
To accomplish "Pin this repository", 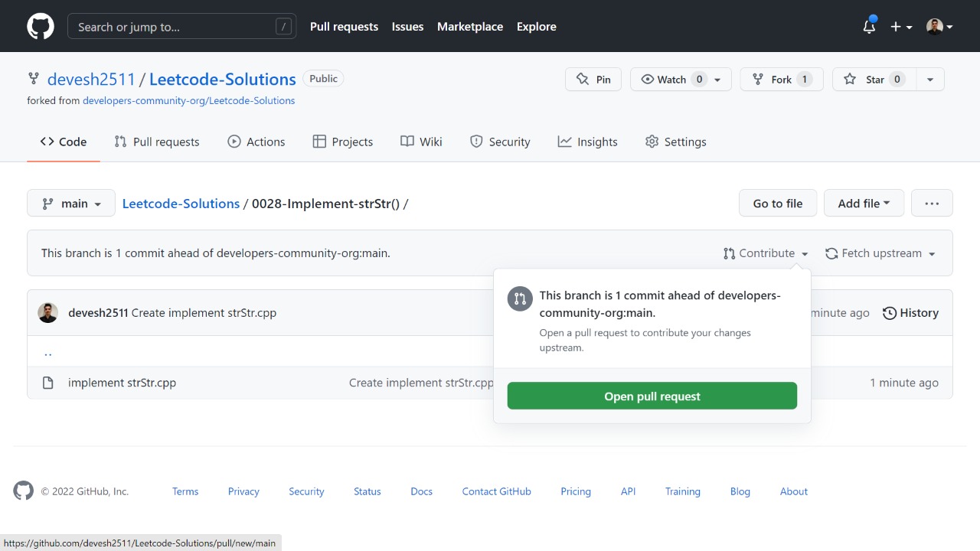I will [x=593, y=80].
